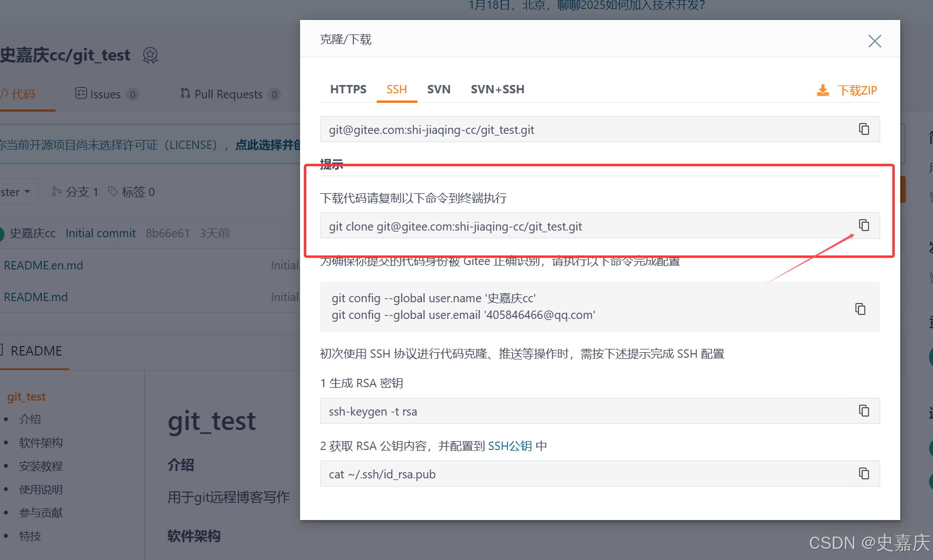Copy the git clone command
933x560 pixels.
[864, 225]
